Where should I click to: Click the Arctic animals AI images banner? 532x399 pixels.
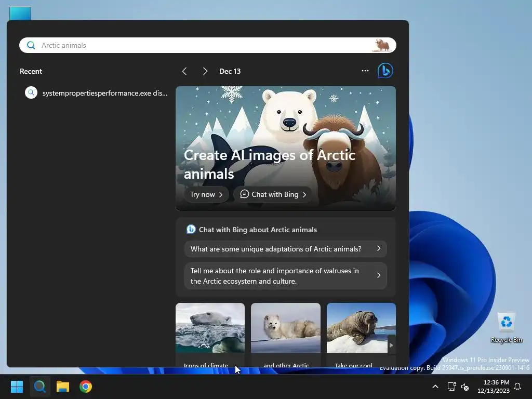[286, 148]
